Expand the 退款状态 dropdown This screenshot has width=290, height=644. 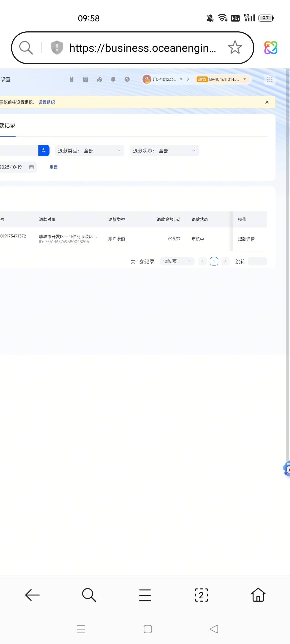click(x=164, y=151)
